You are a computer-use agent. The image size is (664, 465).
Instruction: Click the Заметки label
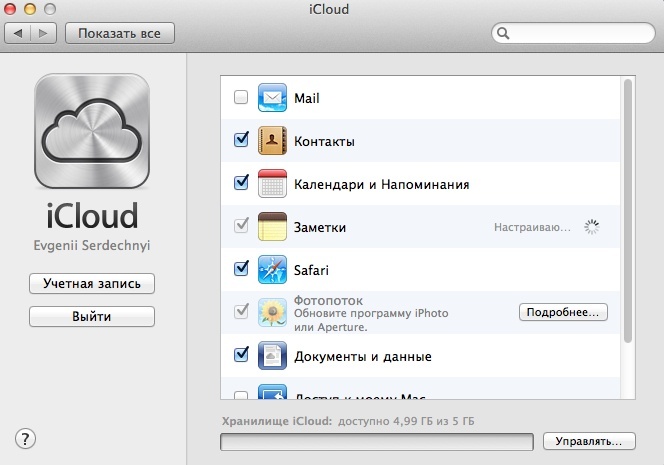320,227
